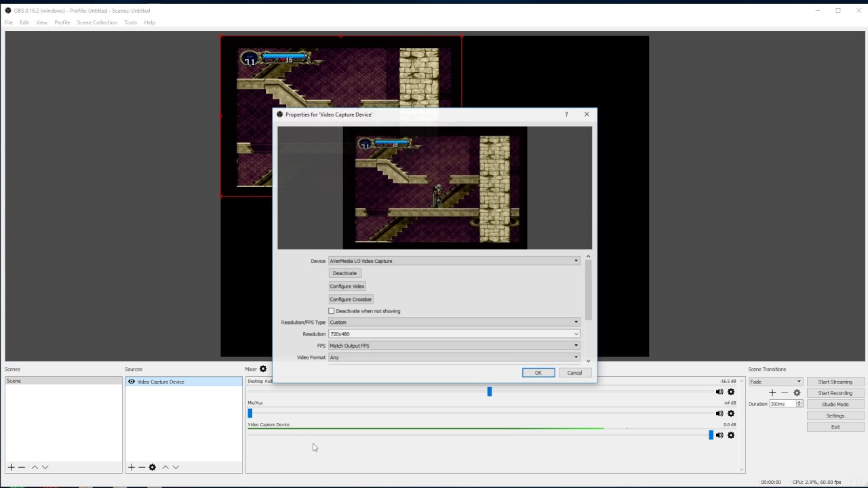This screenshot has width=868, height=488.
Task: Open the File menu
Action: click(9, 22)
